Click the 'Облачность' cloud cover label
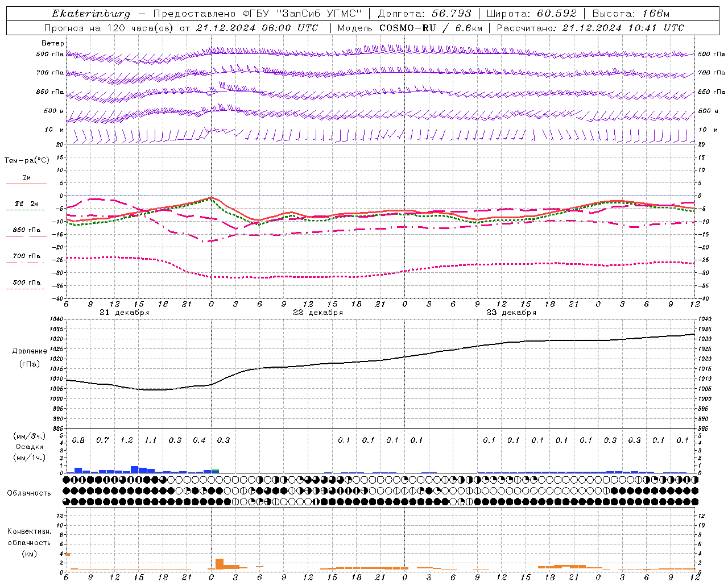Screen dimensions: 728x582 (x=29, y=493)
